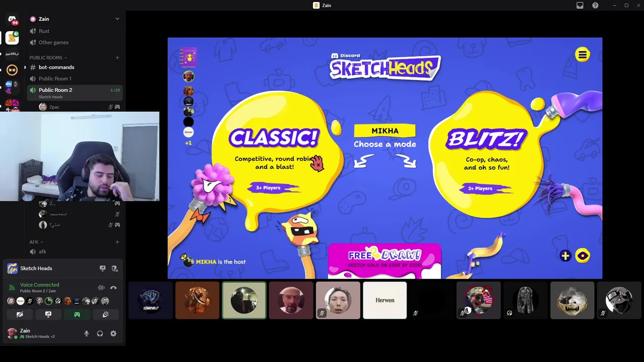Open Sketch Heads hamburger menu

click(x=583, y=54)
